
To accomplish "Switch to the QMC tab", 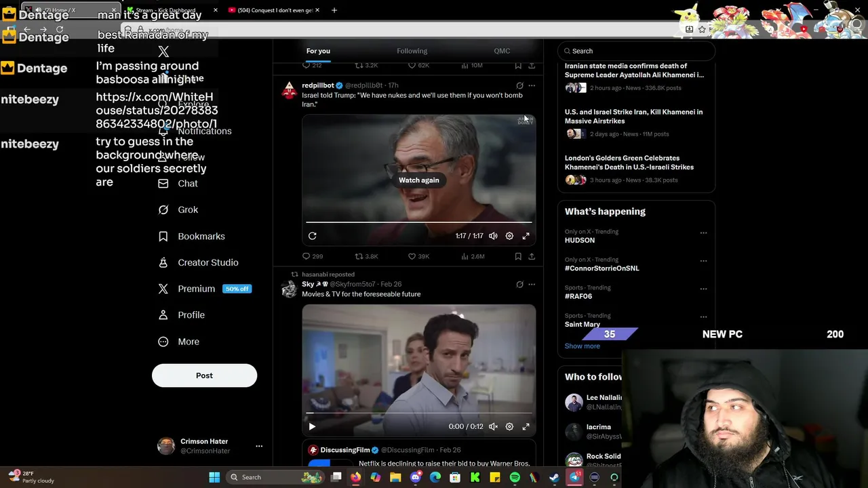I will click(x=502, y=51).
